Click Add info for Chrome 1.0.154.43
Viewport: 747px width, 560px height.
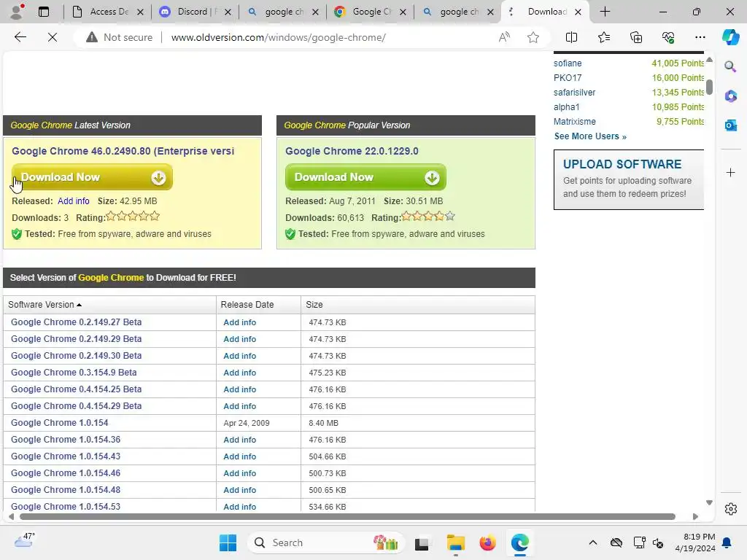pyautogui.click(x=239, y=456)
